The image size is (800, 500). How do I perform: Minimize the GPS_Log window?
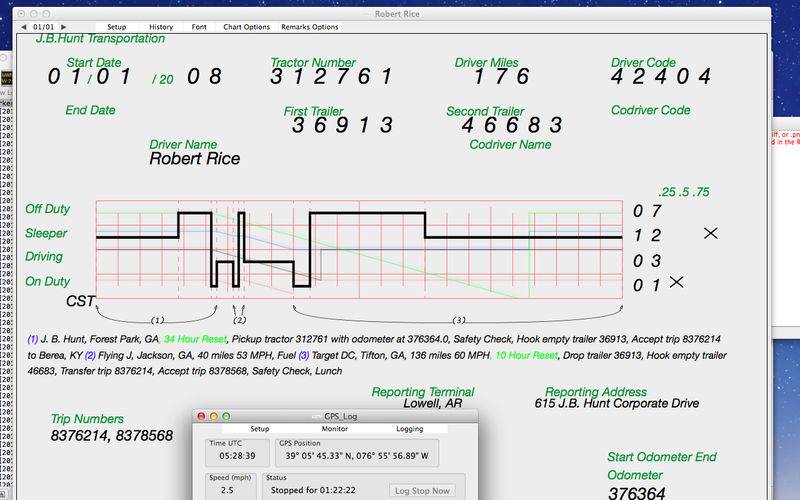[x=214, y=416]
